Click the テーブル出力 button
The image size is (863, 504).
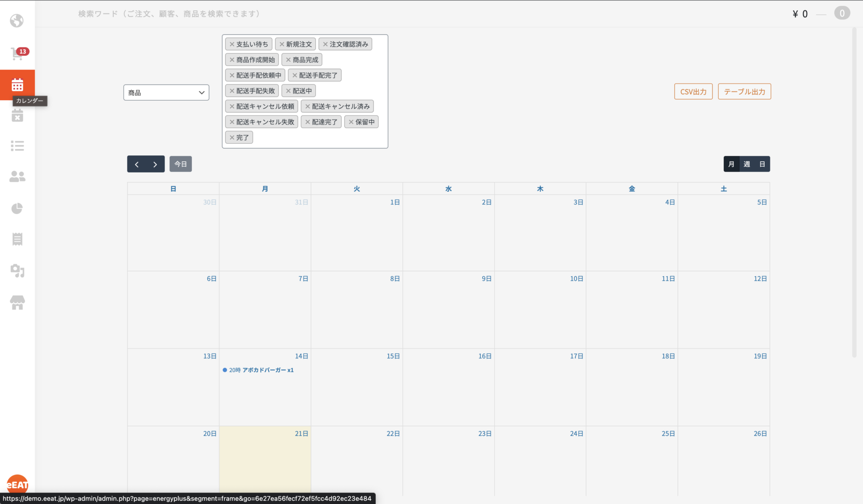click(x=744, y=92)
